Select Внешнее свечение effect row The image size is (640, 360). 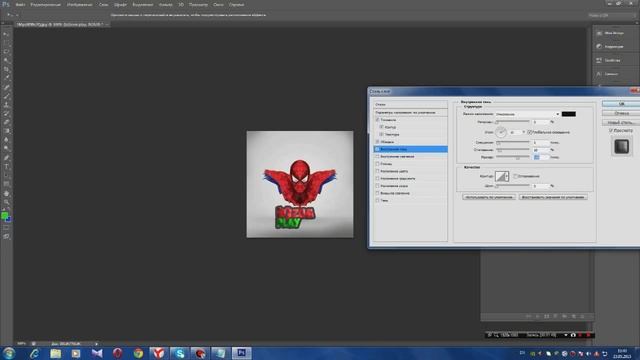[410, 193]
